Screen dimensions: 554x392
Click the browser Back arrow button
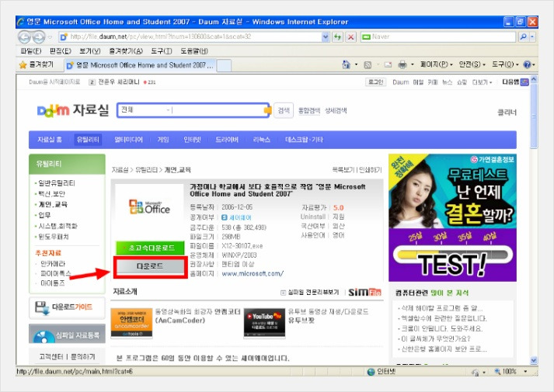25,36
